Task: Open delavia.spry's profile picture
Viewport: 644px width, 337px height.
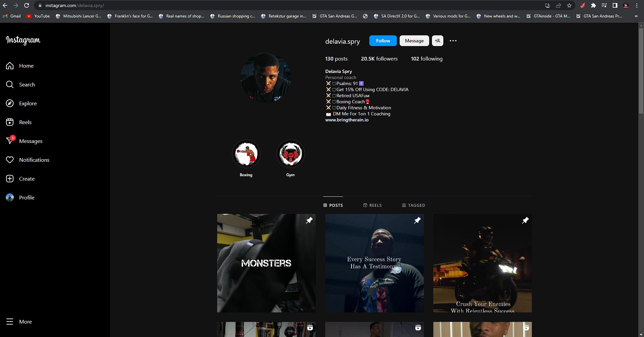Action: (266, 78)
